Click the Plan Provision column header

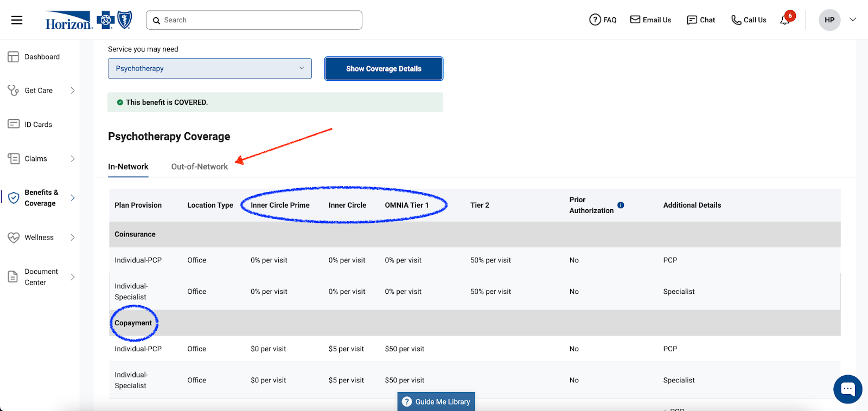(138, 206)
